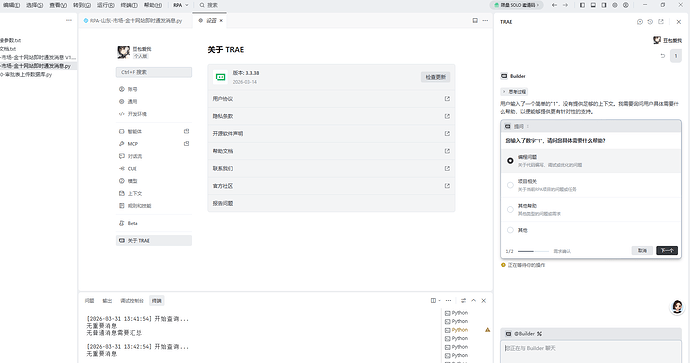Undo the sent message "1"
Viewport: 690px width, 363px height.
[x=663, y=56]
